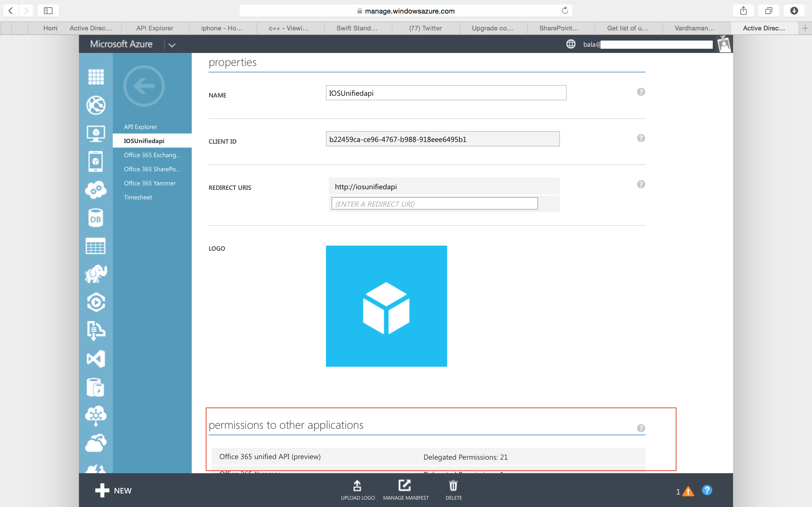The height and width of the screenshot is (507, 812).
Task: Select Office 365 Yammer in app list
Action: pyautogui.click(x=150, y=183)
